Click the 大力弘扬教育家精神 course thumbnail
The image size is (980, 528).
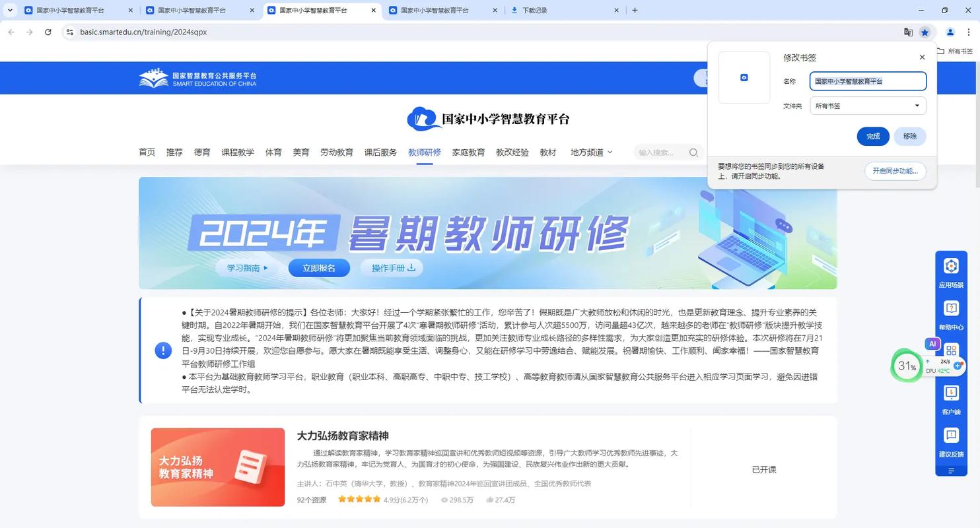point(218,467)
